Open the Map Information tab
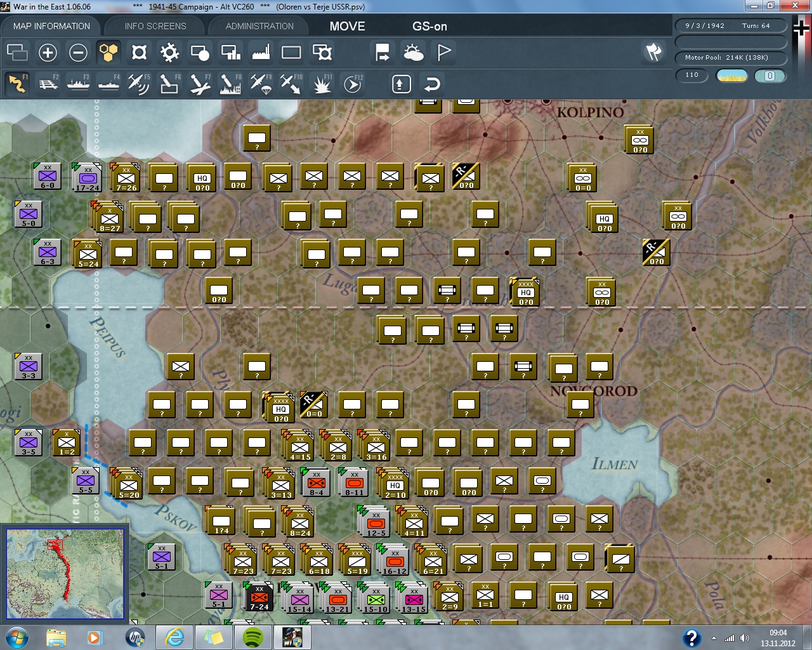The height and width of the screenshot is (650, 812). pos(51,26)
